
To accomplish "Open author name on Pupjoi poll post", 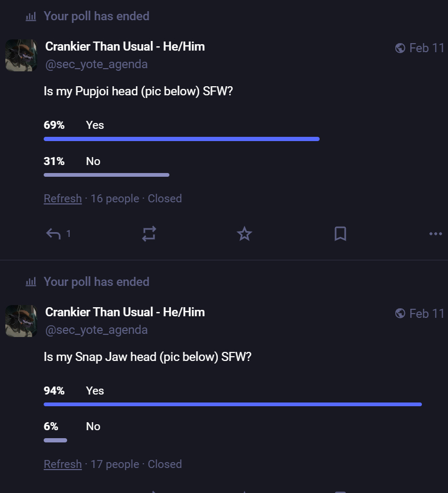I will pyautogui.click(x=125, y=46).
